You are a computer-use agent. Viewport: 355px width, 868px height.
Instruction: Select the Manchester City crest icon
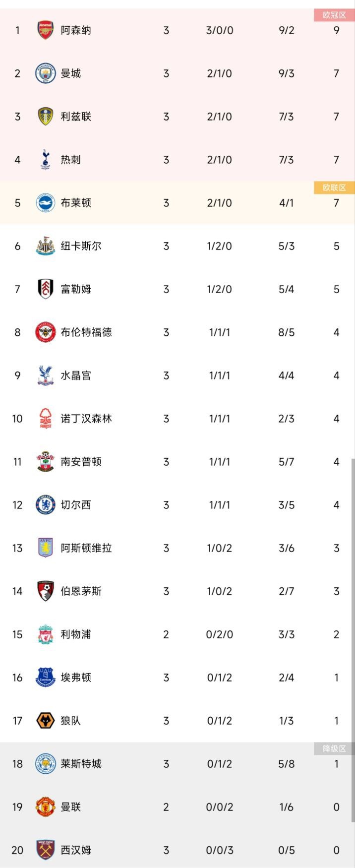46,73
